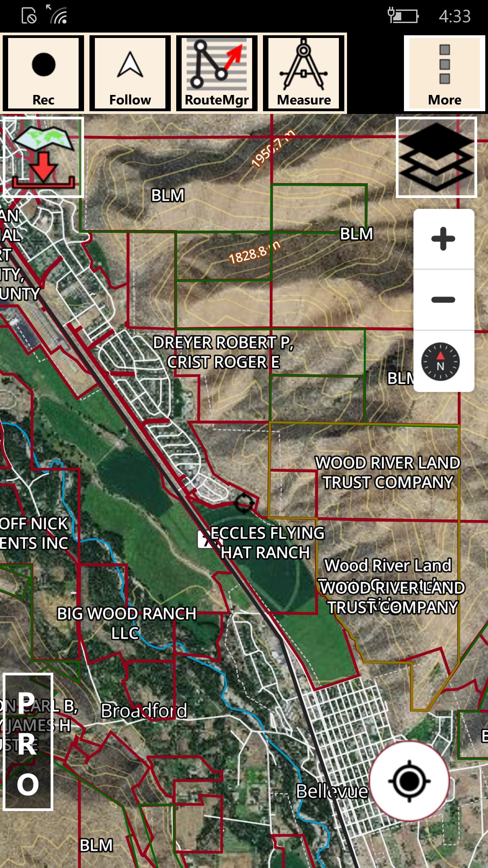The height and width of the screenshot is (868, 488).
Task: Open the RouteMgr route manager
Action: tap(217, 73)
